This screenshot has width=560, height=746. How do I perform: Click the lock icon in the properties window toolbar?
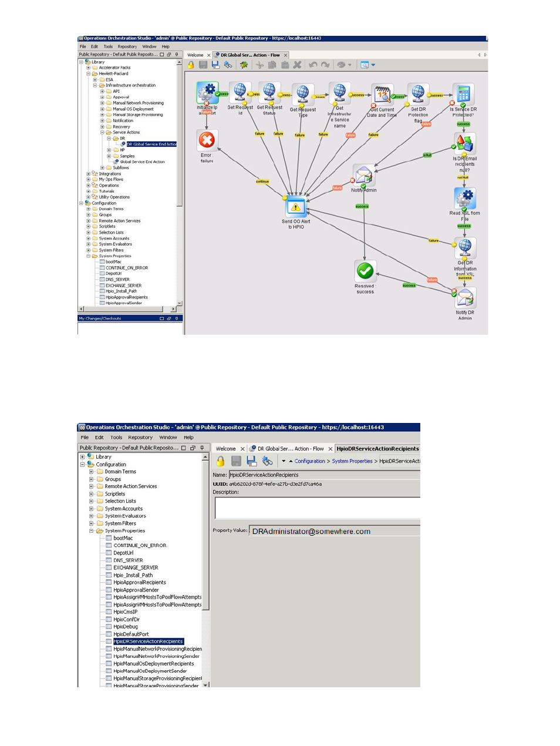pos(220,461)
